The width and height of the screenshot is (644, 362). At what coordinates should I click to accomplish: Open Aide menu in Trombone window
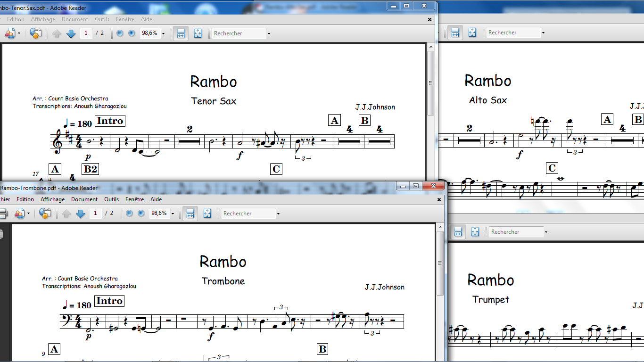tap(156, 199)
